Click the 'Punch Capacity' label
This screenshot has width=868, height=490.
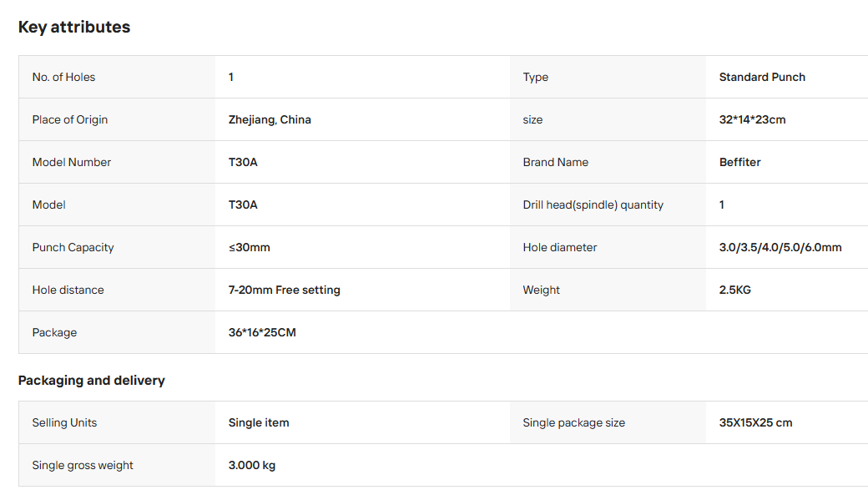[x=73, y=247]
